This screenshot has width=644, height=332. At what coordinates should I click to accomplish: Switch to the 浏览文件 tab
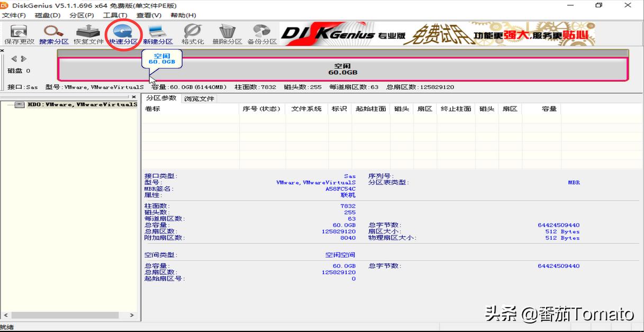tap(199, 98)
